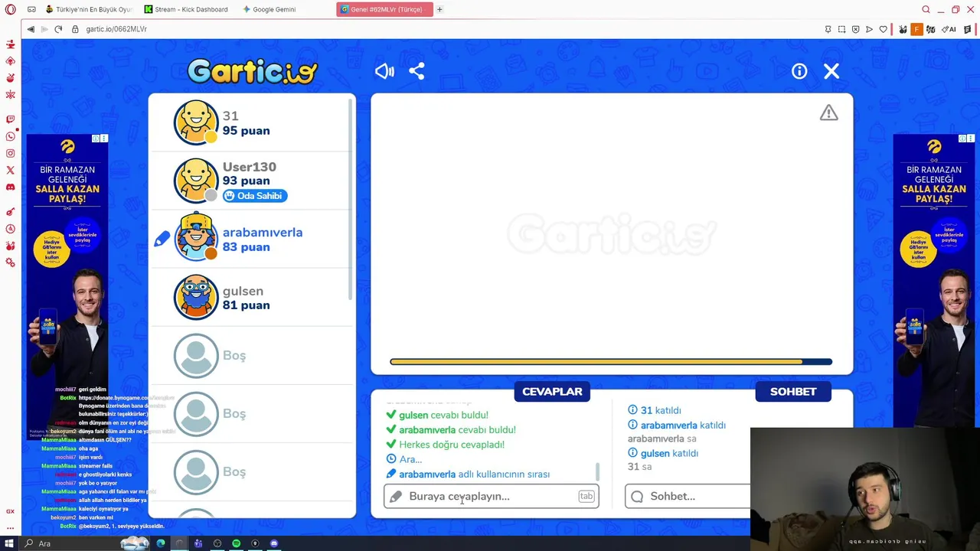Reload the gartic.io page
980x551 pixels.
(x=58, y=29)
